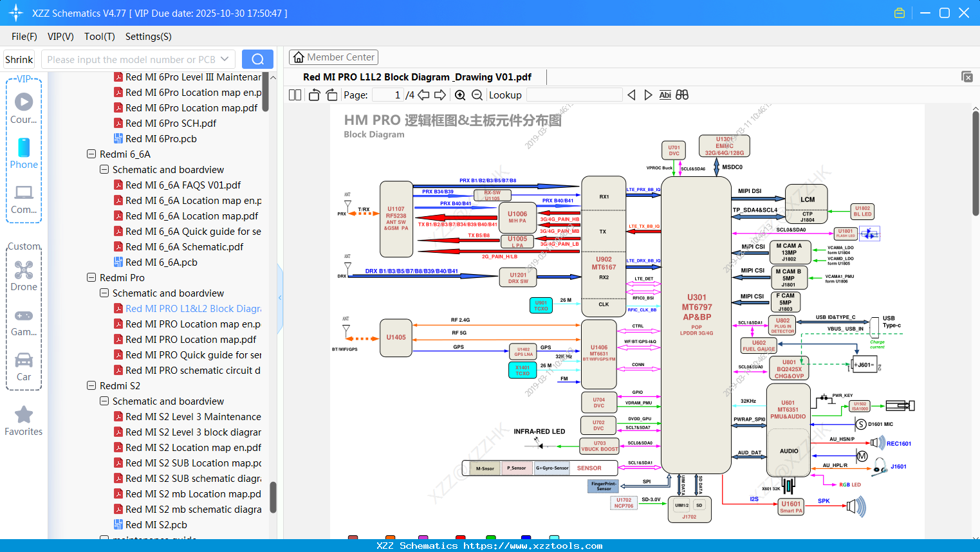Select the Phone category in sidebar
980x552 pixels.
tap(24, 153)
